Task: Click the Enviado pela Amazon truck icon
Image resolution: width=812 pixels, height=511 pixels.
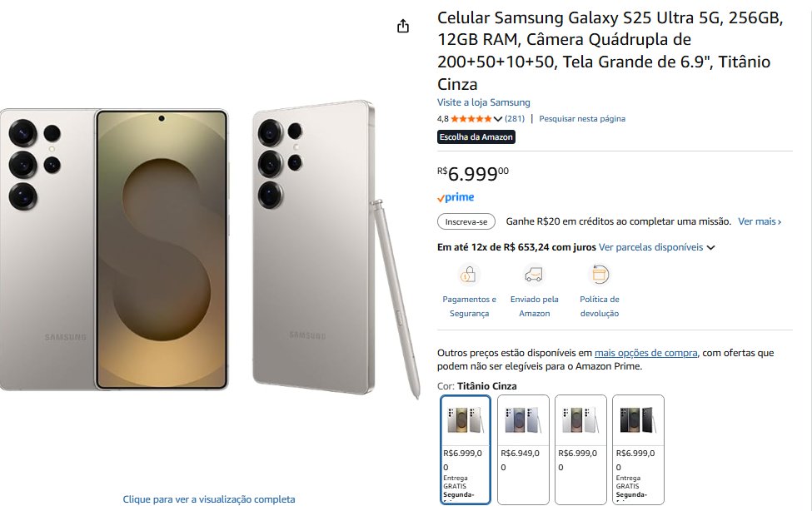Action: [534, 274]
